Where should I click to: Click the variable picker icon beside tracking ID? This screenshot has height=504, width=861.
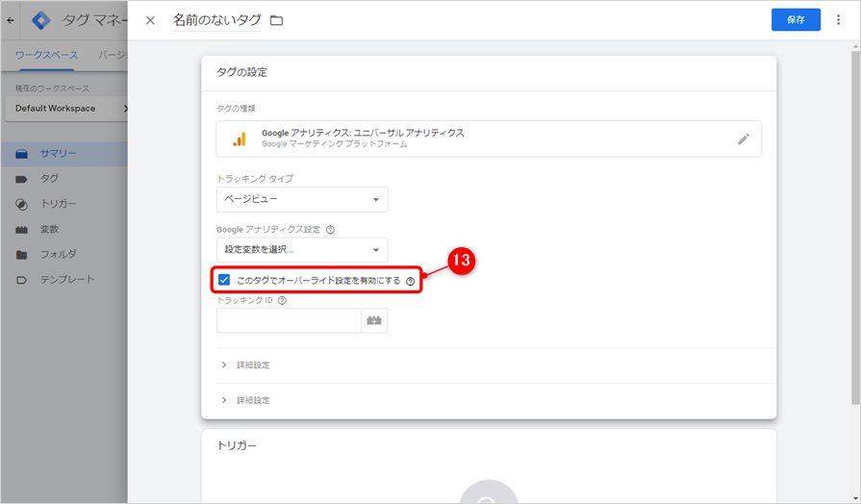[x=374, y=320]
